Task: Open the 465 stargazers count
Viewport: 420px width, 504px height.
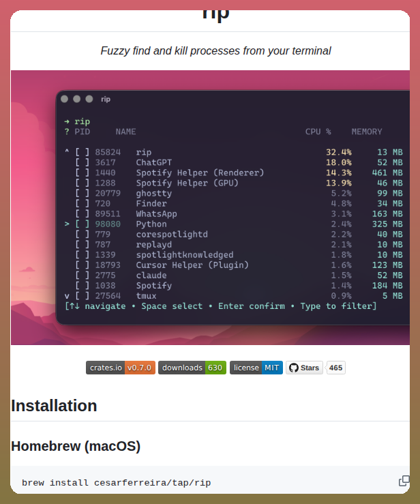Action: pyautogui.click(x=335, y=368)
